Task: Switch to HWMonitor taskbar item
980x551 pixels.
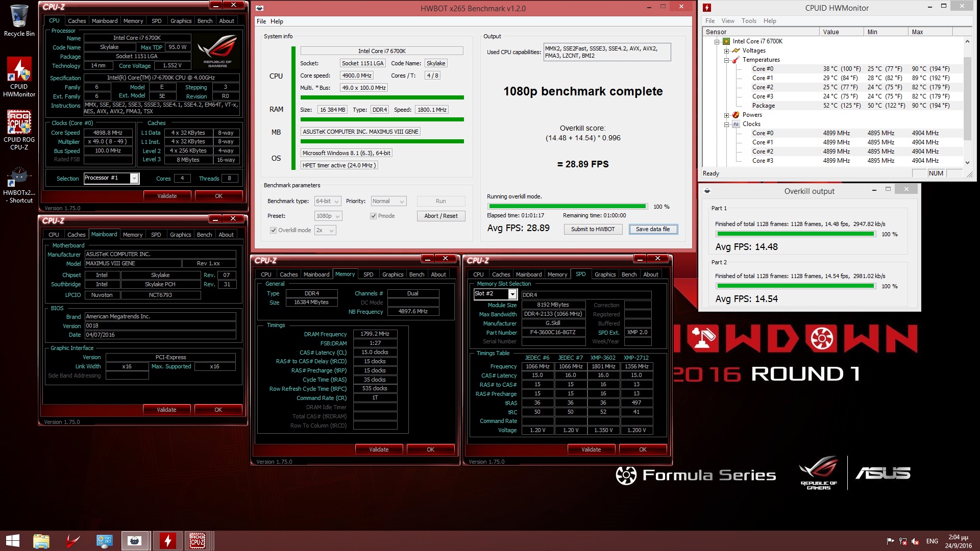Action: tap(167, 541)
